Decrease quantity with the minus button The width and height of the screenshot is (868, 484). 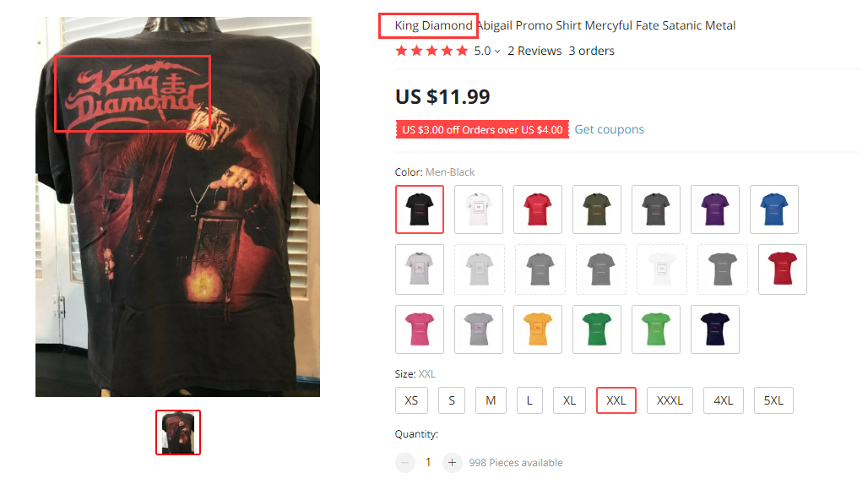tap(405, 462)
